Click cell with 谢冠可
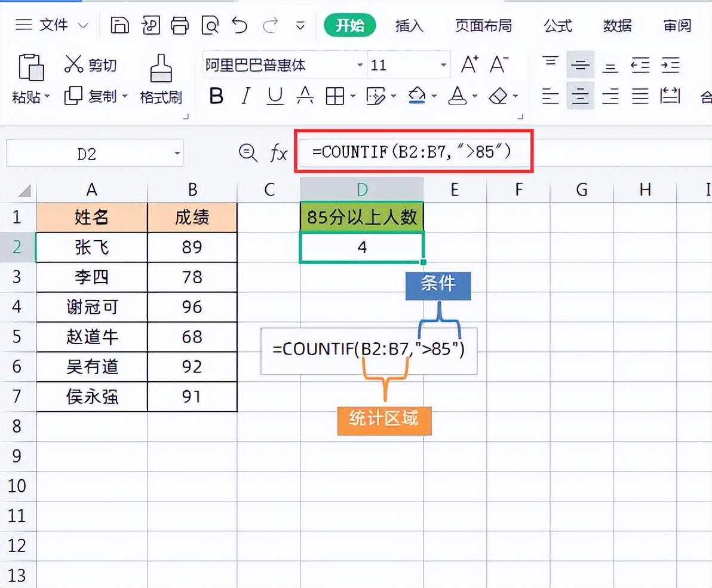The image size is (712, 588). (92, 307)
